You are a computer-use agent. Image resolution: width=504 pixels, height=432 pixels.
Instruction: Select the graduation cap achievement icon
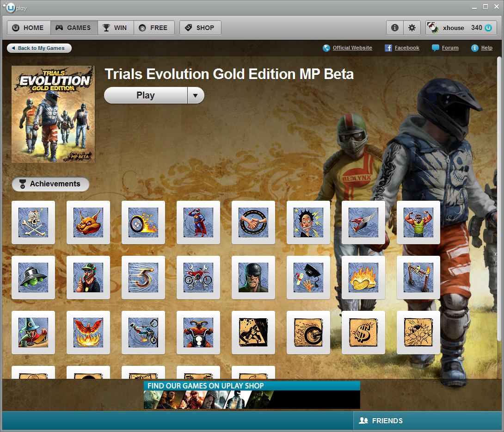click(x=308, y=278)
